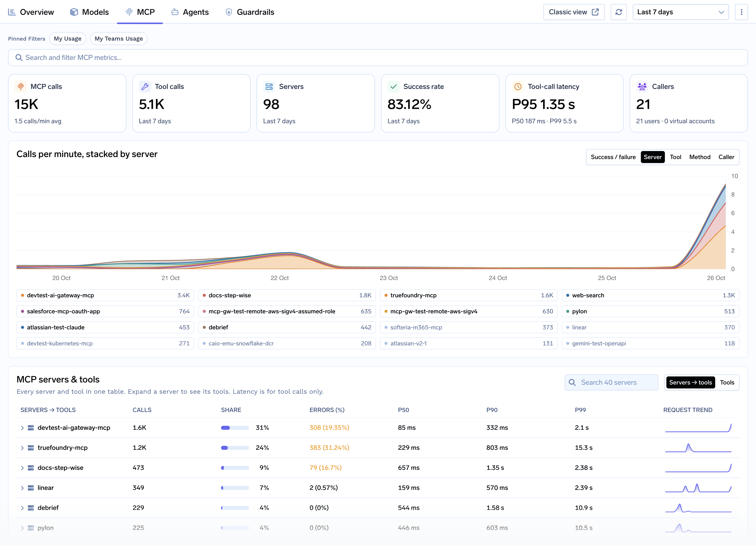Click the MCP calls card icon
This screenshot has width=756, height=546.
click(21, 86)
